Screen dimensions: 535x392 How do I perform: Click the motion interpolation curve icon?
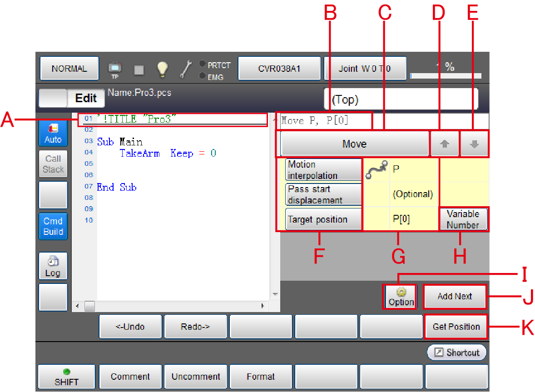click(377, 169)
